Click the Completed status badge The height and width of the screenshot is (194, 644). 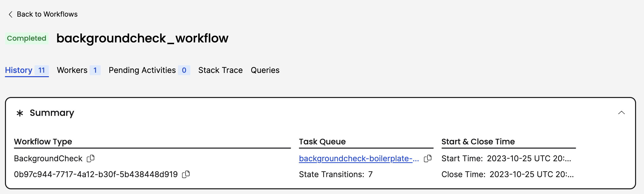(27, 38)
